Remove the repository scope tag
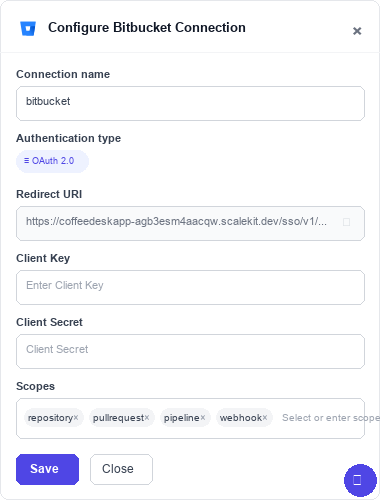Viewport: 380px width, 500px height. (x=76, y=418)
